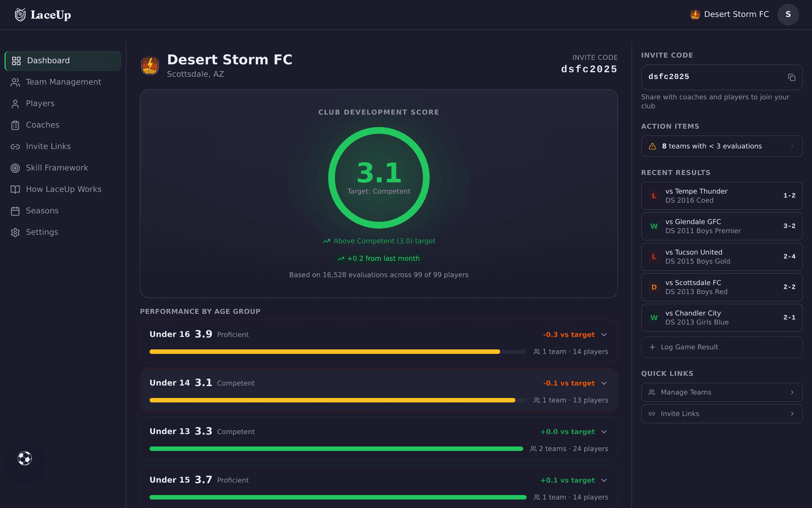Click the Scottsdale, AZ location text

(x=195, y=74)
